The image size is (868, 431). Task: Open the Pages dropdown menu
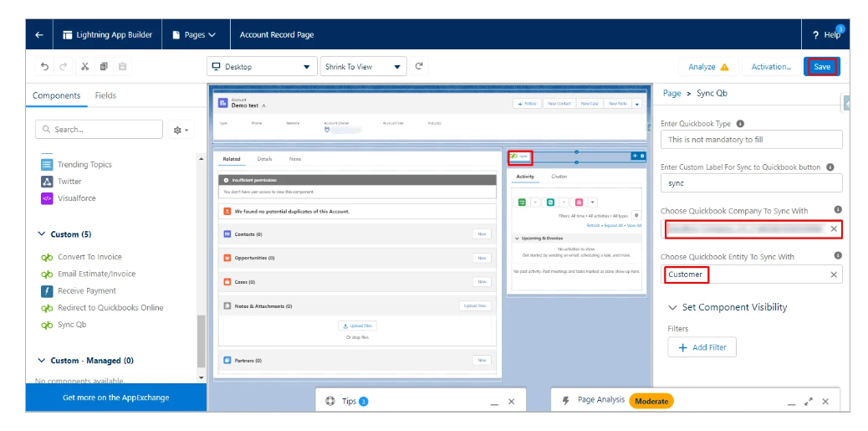(x=194, y=34)
